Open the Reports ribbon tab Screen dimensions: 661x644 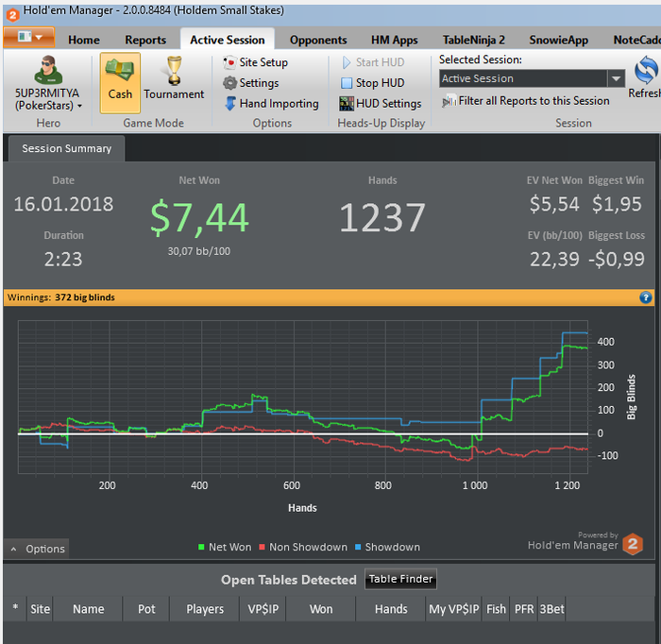[145, 40]
